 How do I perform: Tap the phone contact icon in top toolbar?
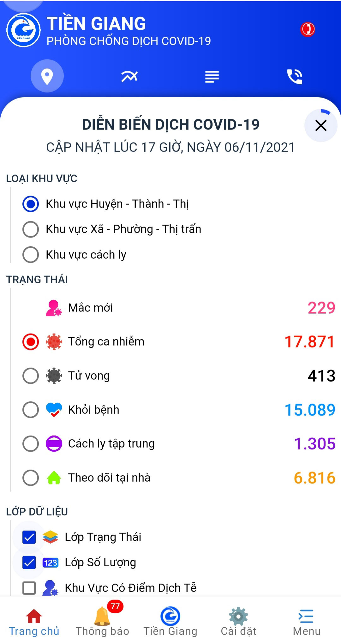click(294, 76)
